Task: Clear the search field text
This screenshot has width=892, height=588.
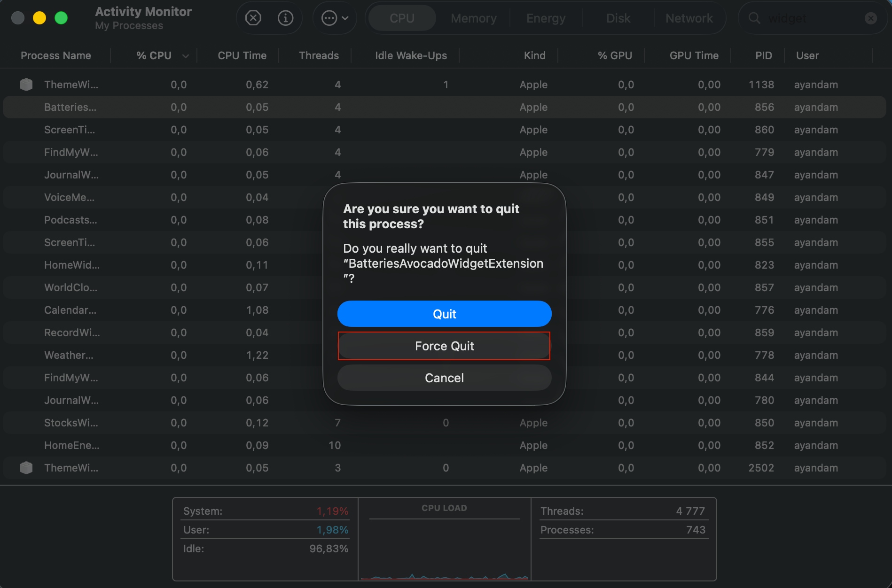Action: pos(871,18)
